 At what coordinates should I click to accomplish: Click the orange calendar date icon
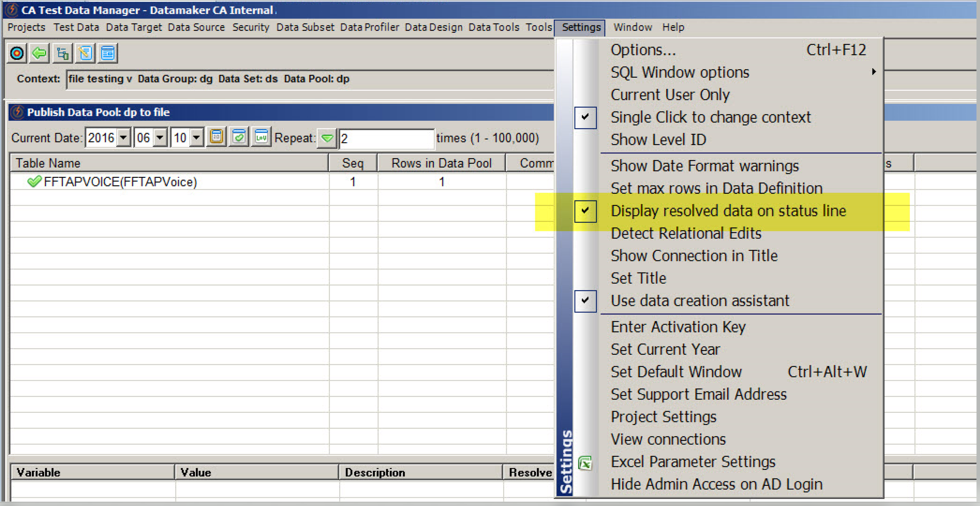(216, 137)
